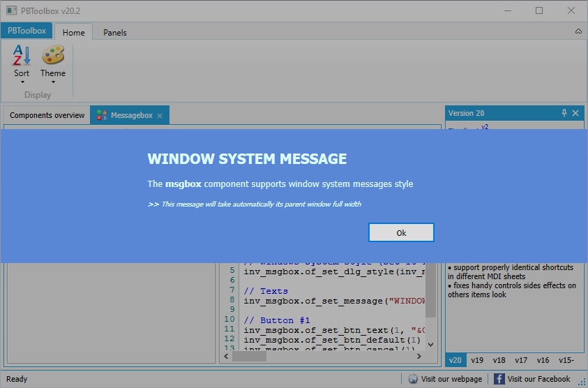The image size is (588, 388).
Task: Click the Facebook icon in status bar
Action: [499, 379]
